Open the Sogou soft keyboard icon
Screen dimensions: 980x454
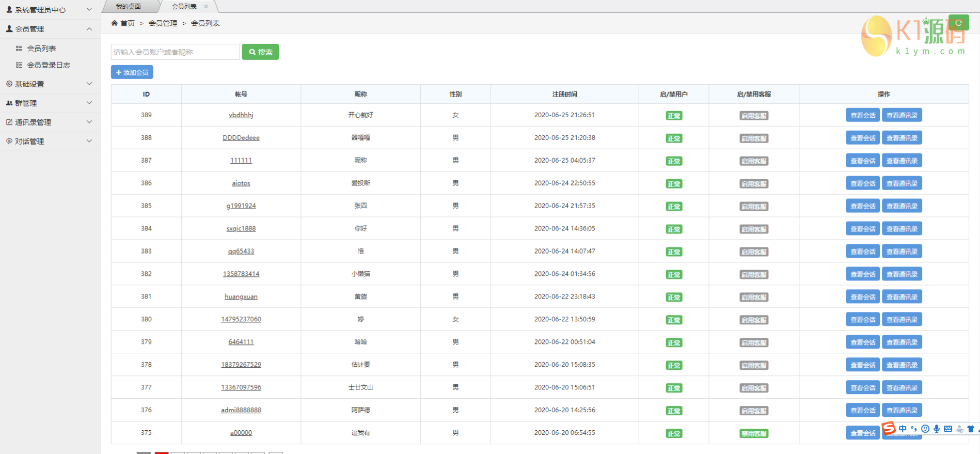[948, 429]
